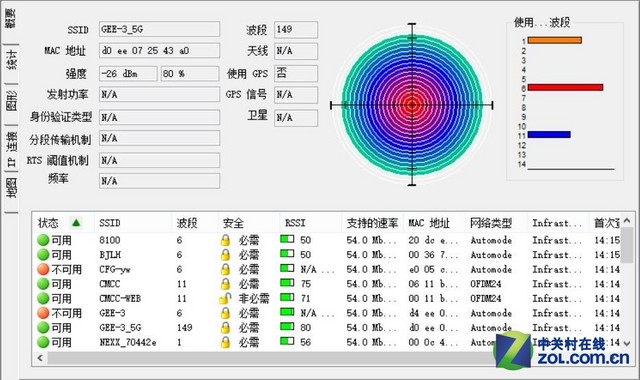Click the 波段 field showing 149
This screenshot has width=640, height=380.
pos(296,29)
